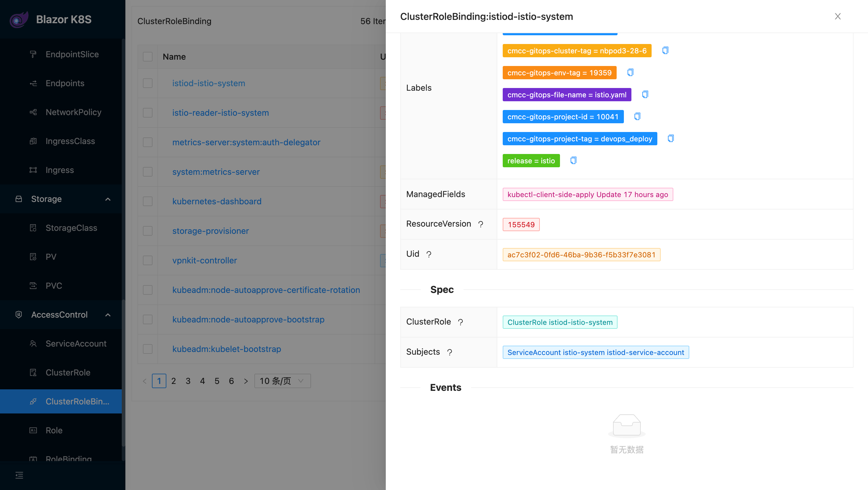Open the ClusterRole sidebar item

[68, 373]
